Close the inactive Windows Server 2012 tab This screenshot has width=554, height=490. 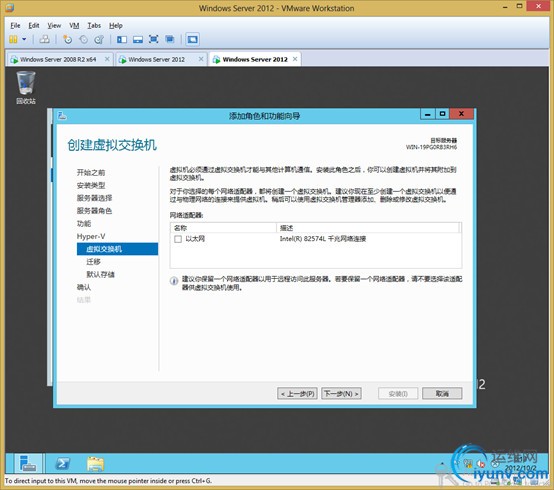[x=201, y=59]
